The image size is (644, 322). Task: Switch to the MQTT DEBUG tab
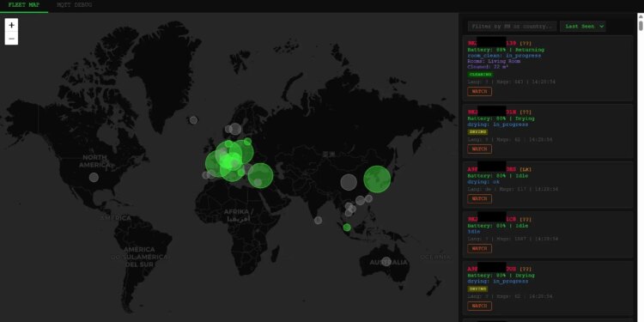[75, 5]
